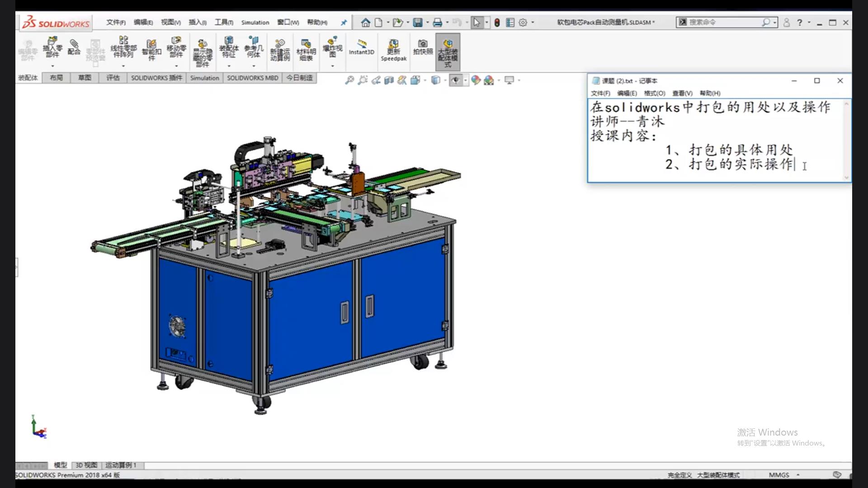This screenshot has height=488, width=868.
Task: Click the 模型 (Model) bottom tab
Action: 60,465
